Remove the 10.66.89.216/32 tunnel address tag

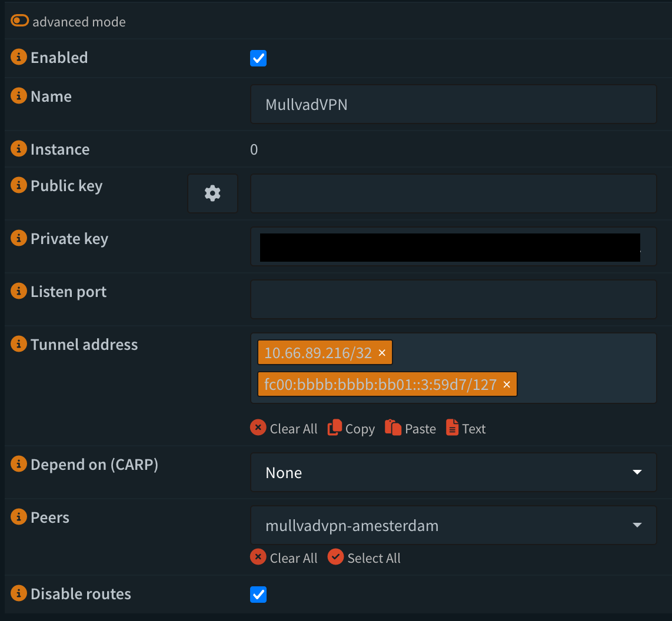click(x=382, y=353)
